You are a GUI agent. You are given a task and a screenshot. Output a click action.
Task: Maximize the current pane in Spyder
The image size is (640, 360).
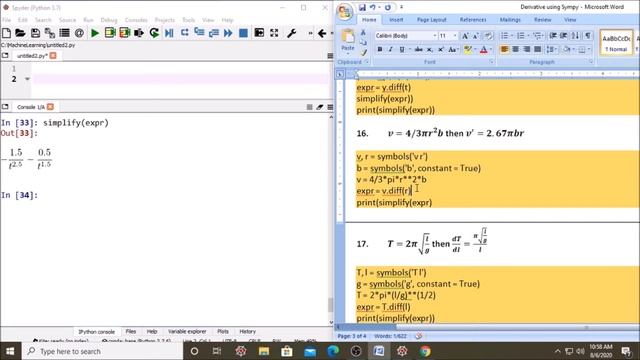coord(259,33)
